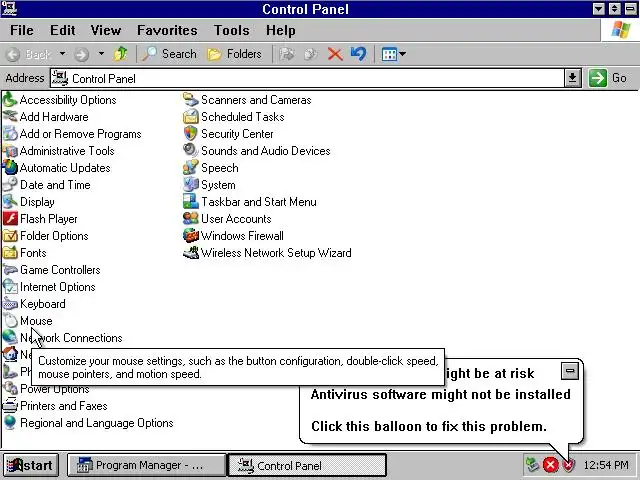Screen dimensions: 640x480
Task: Click the red security shield tray icon
Action: pyautogui.click(x=568, y=465)
